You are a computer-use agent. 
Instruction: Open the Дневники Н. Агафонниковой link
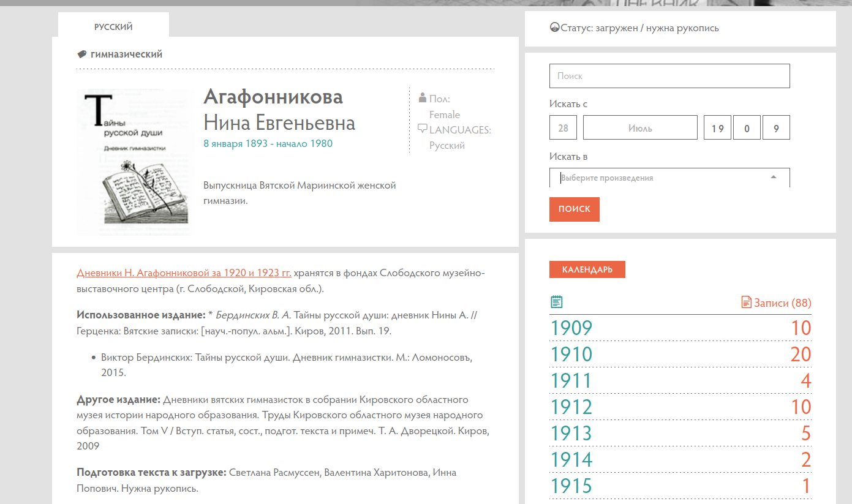pyautogui.click(x=184, y=273)
